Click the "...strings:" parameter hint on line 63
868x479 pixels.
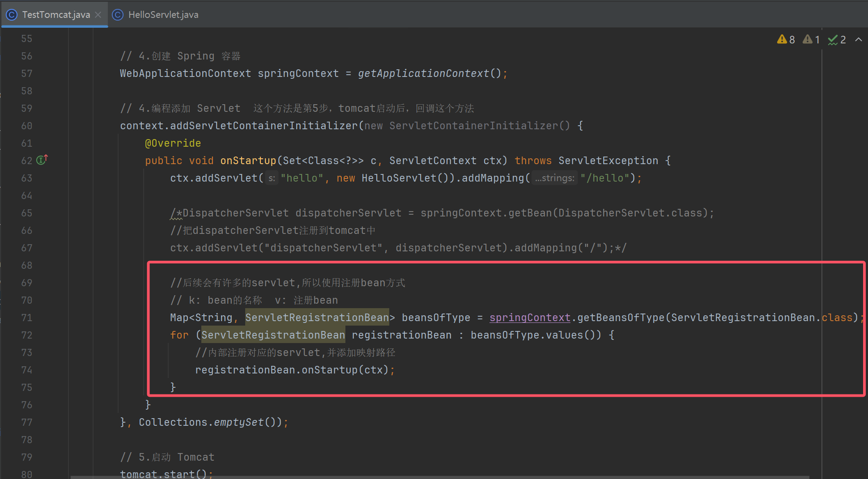coord(555,178)
